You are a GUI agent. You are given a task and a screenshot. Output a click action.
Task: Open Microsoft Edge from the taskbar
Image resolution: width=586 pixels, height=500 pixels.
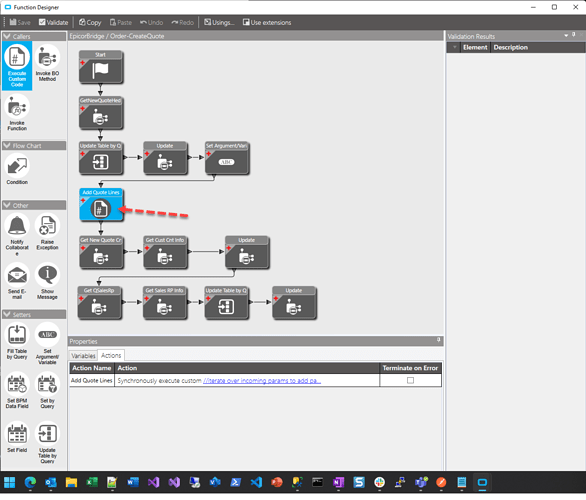pyautogui.click(x=30, y=482)
